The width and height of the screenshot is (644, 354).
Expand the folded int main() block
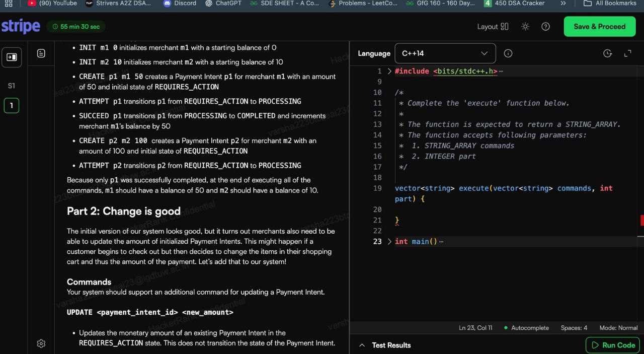389,242
